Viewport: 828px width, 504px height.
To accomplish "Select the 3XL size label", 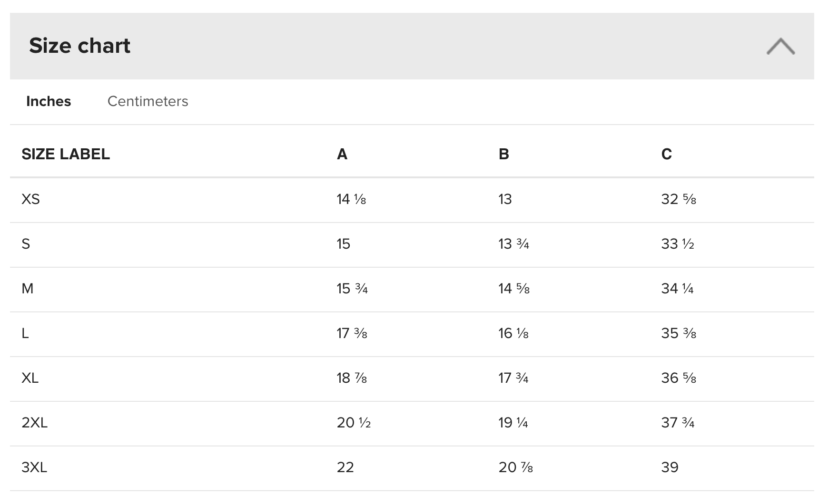I will (34, 467).
